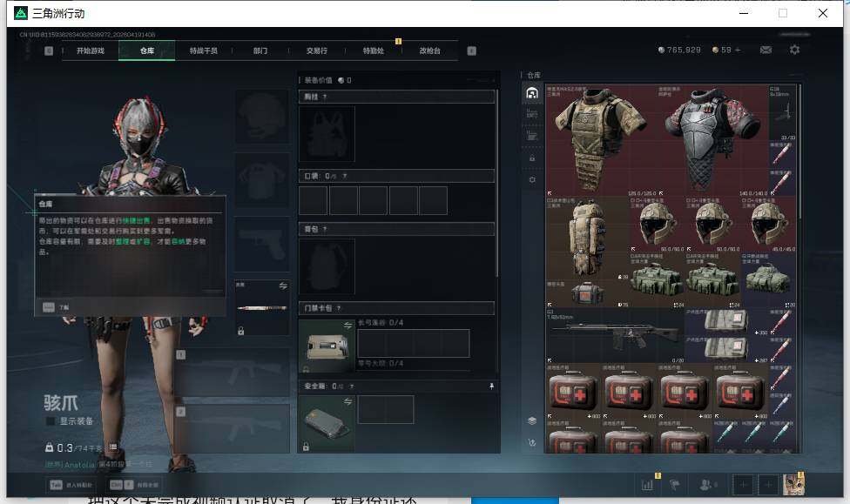Click the first red medkit in warehouse
The image size is (850, 504).
pos(573,392)
